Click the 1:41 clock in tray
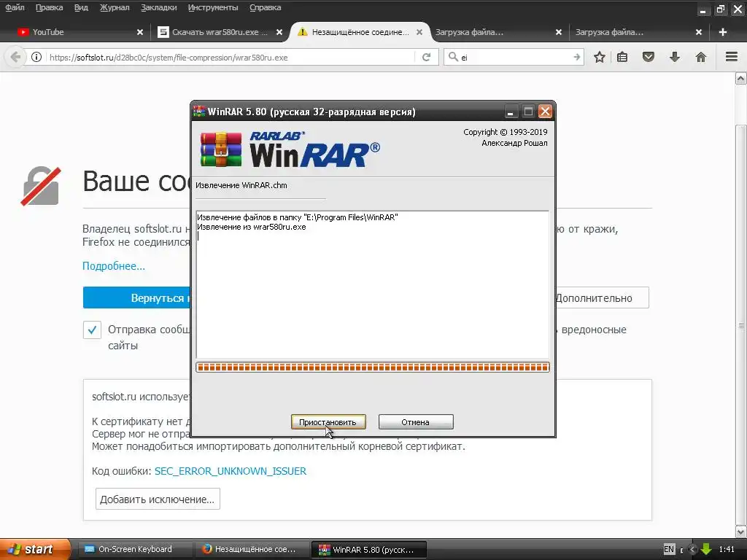The image size is (747, 560). (x=727, y=549)
